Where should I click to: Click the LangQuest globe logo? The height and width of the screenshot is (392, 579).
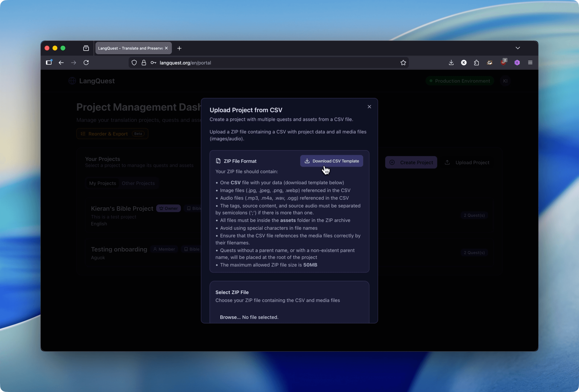click(72, 81)
